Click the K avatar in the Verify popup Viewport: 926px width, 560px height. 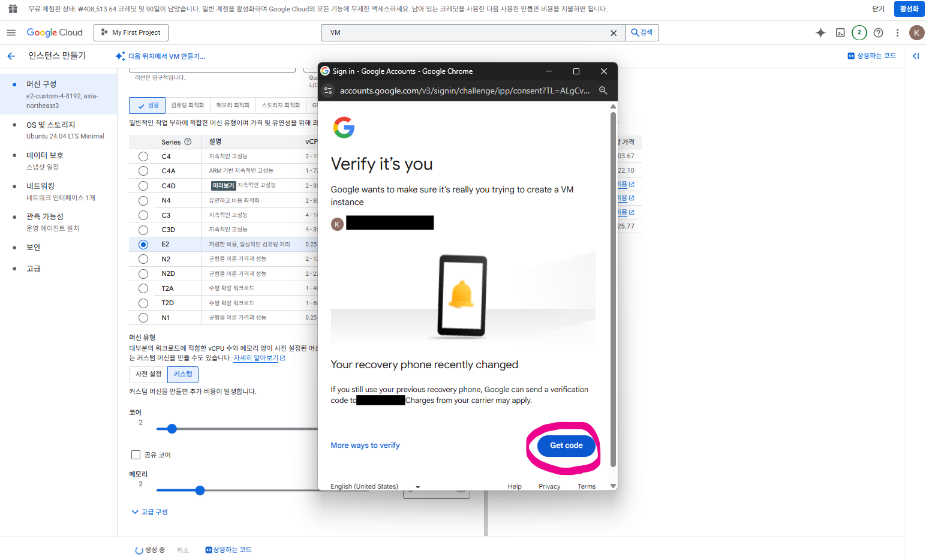coord(338,224)
